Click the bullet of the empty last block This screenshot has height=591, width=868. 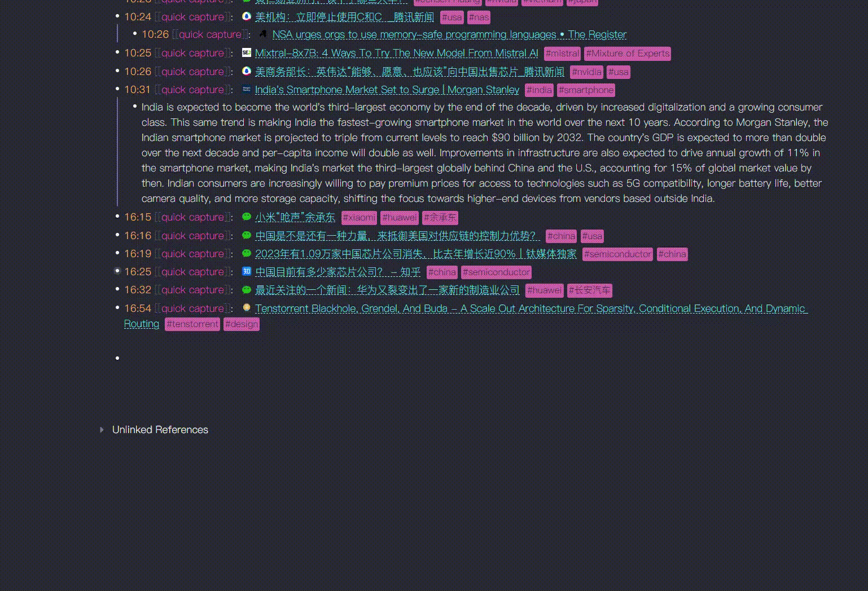coord(117,358)
